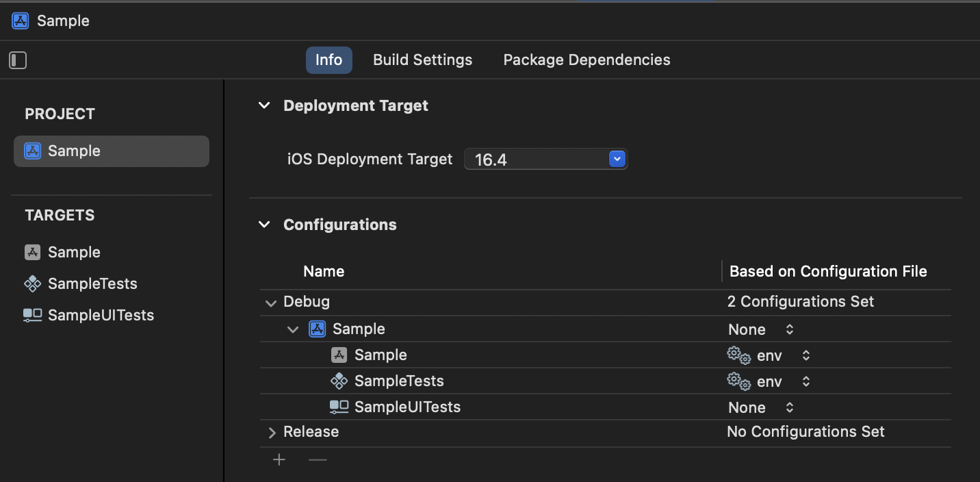This screenshot has height=482, width=980.
Task: Click the gear icon beside Sample env configuration
Action: click(x=738, y=355)
